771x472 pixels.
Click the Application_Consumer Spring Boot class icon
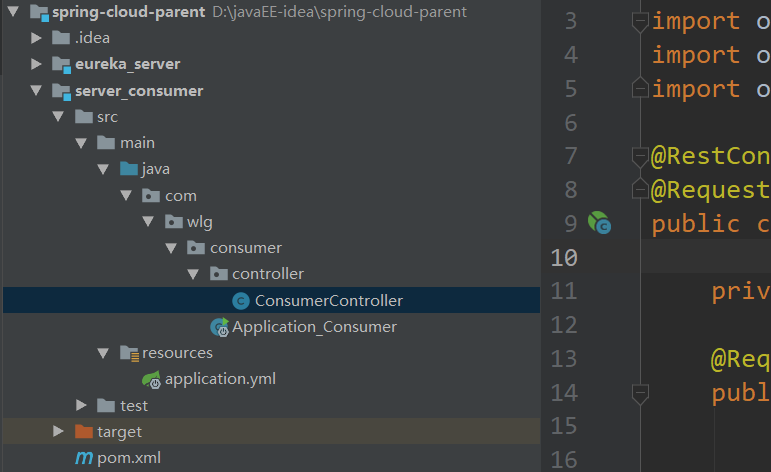coord(219,327)
